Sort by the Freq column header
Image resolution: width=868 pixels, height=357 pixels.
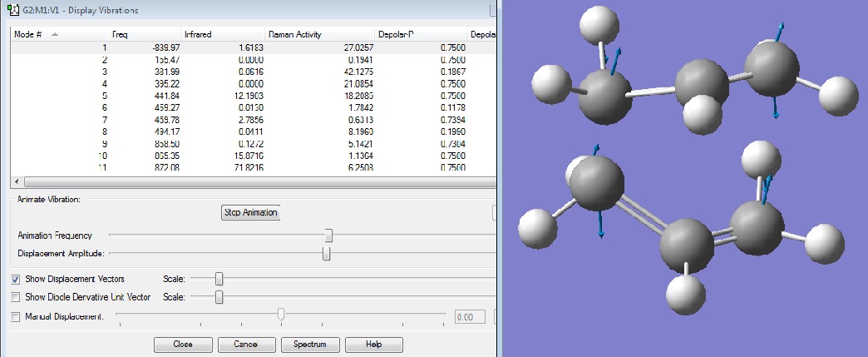coord(122,36)
